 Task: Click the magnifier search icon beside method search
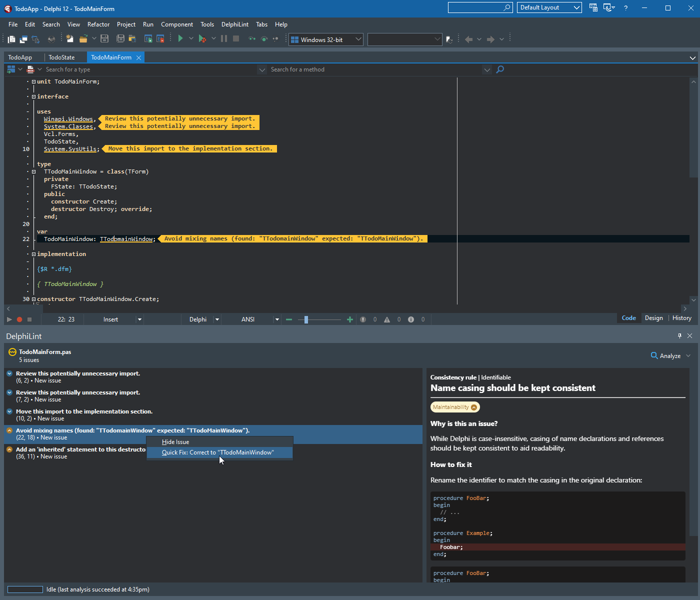(500, 69)
